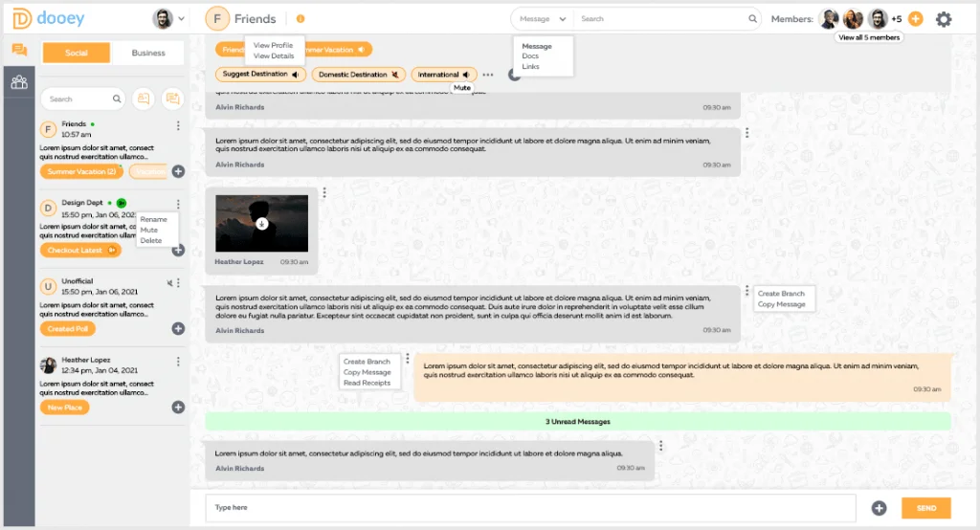Click the orange add member plus icon
The width and height of the screenshot is (980, 530).
tap(915, 19)
